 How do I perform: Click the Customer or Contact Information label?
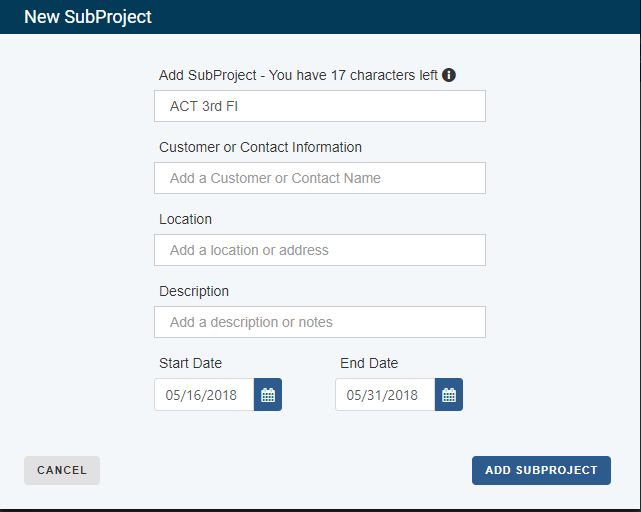click(260, 147)
